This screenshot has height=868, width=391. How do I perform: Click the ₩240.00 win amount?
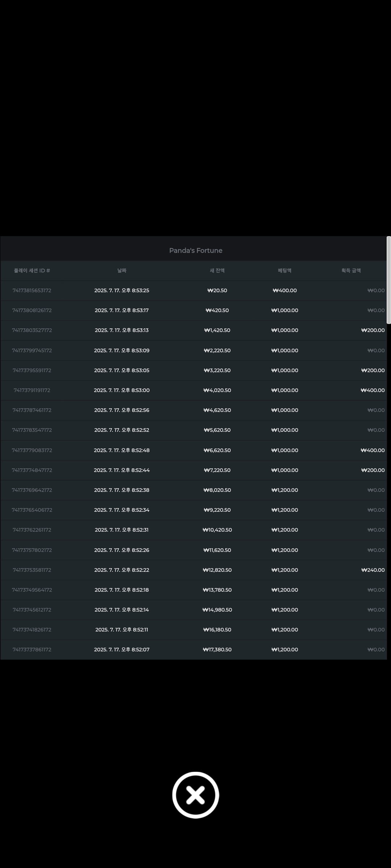(x=373, y=570)
